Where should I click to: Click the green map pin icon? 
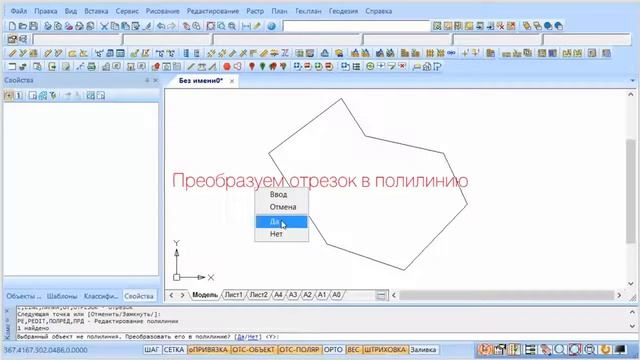(262, 67)
